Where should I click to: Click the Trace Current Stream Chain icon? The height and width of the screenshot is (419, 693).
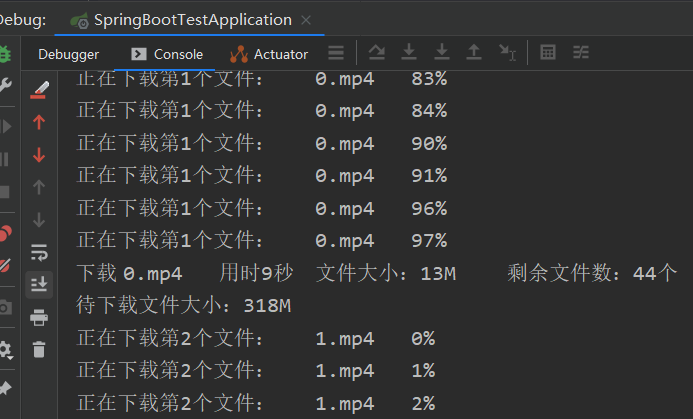coord(581,53)
